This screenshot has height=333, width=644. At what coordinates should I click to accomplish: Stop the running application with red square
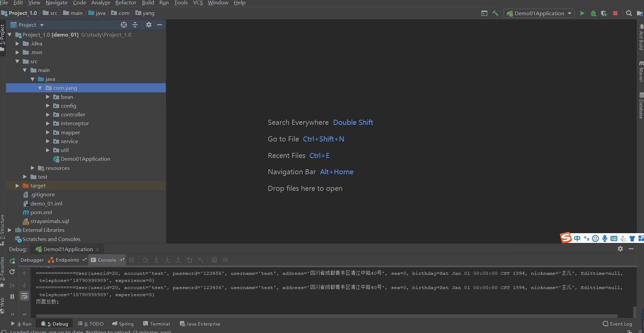pyautogui.click(x=615, y=14)
